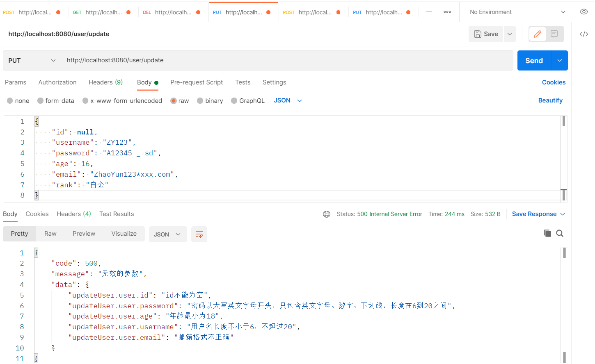The width and height of the screenshot is (595, 364).
Task: Open the Cookies link on the right
Action: click(x=554, y=82)
